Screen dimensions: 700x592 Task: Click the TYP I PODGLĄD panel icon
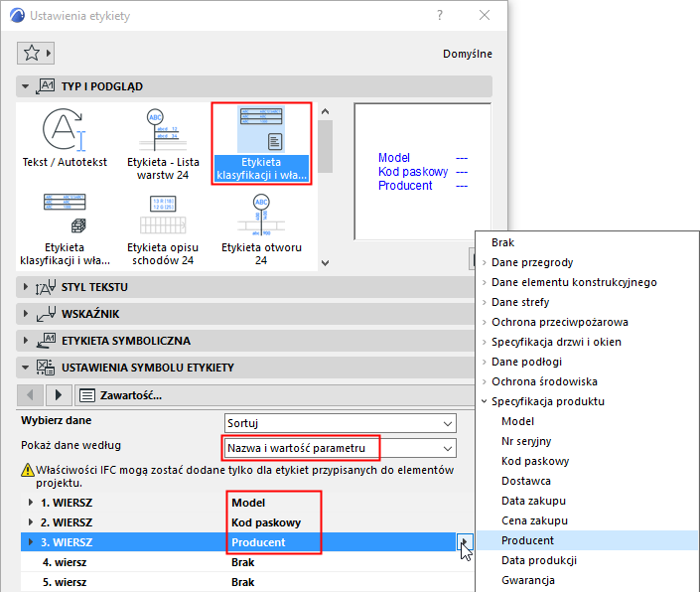tap(45, 86)
